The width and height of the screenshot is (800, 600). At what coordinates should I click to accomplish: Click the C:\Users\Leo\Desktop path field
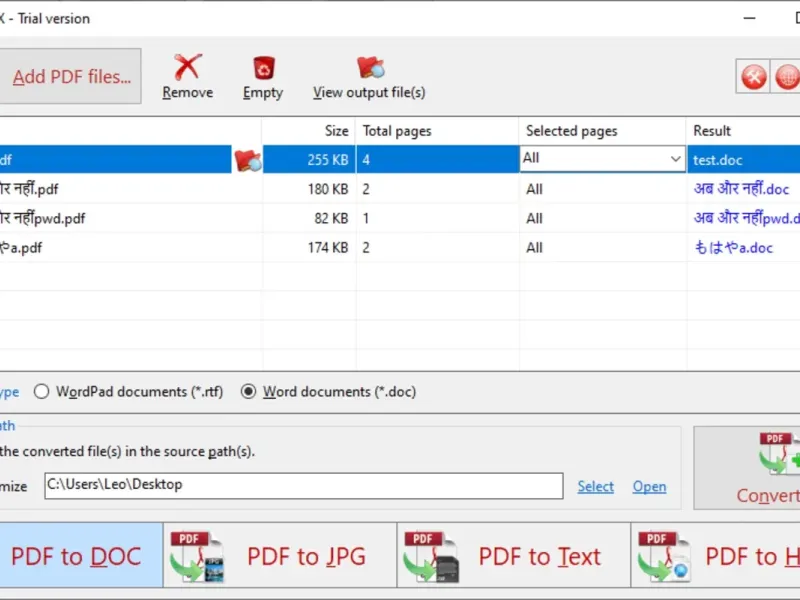coord(304,485)
